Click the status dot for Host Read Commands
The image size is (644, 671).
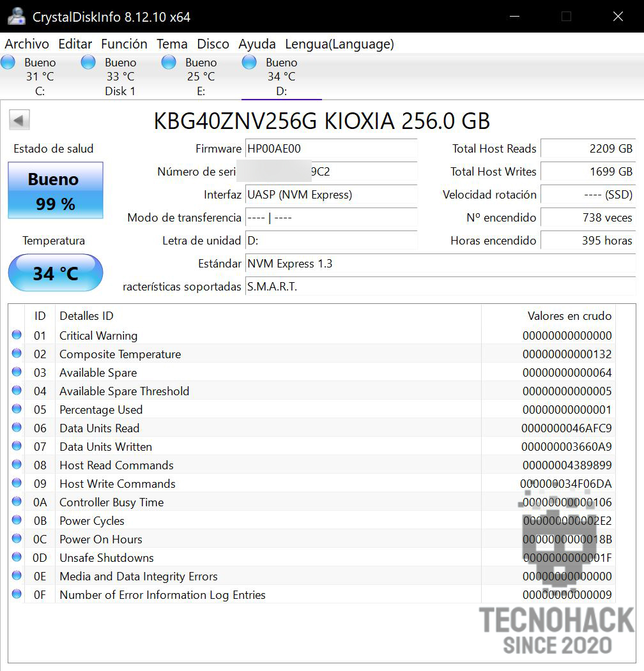(17, 464)
